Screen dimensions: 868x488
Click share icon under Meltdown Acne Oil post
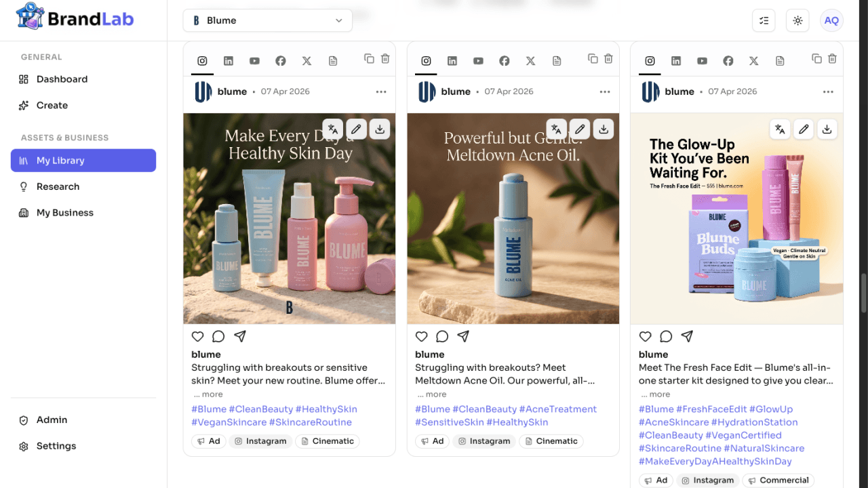coord(463,336)
